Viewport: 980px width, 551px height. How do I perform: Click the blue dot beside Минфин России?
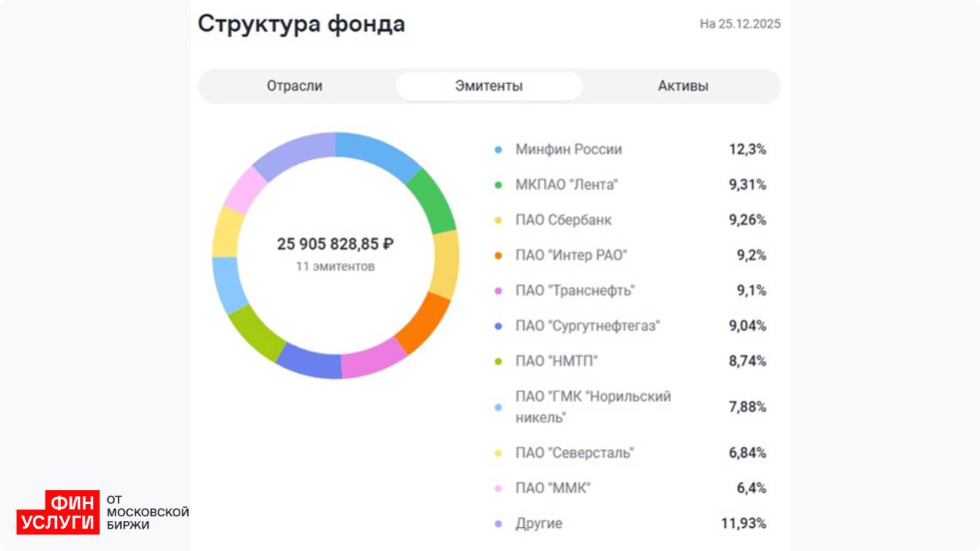498,150
